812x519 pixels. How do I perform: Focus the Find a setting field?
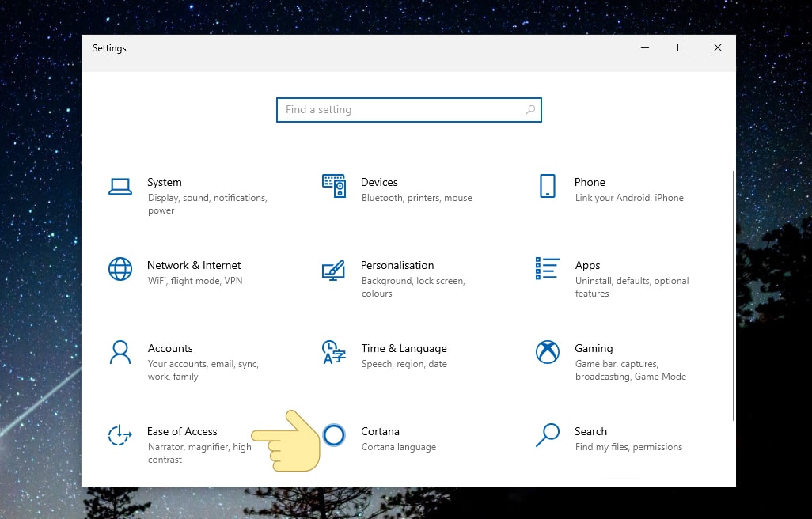coord(408,110)
